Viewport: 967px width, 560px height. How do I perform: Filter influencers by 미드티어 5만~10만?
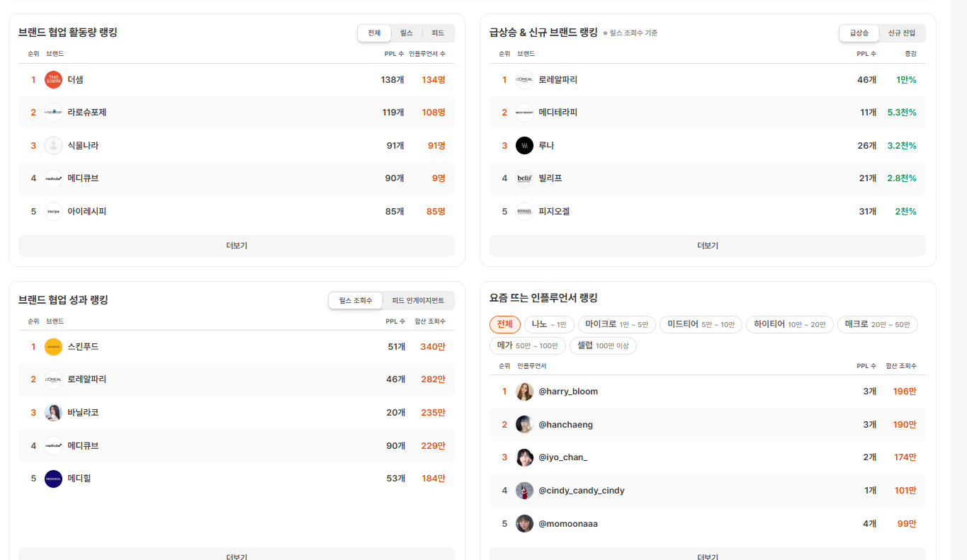coord(701,324)
